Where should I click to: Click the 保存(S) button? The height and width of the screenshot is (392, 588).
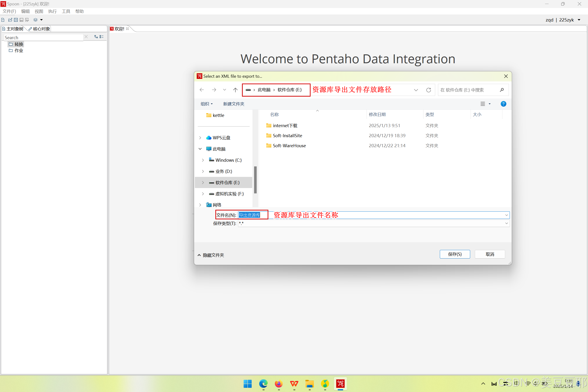click(455, 254)
